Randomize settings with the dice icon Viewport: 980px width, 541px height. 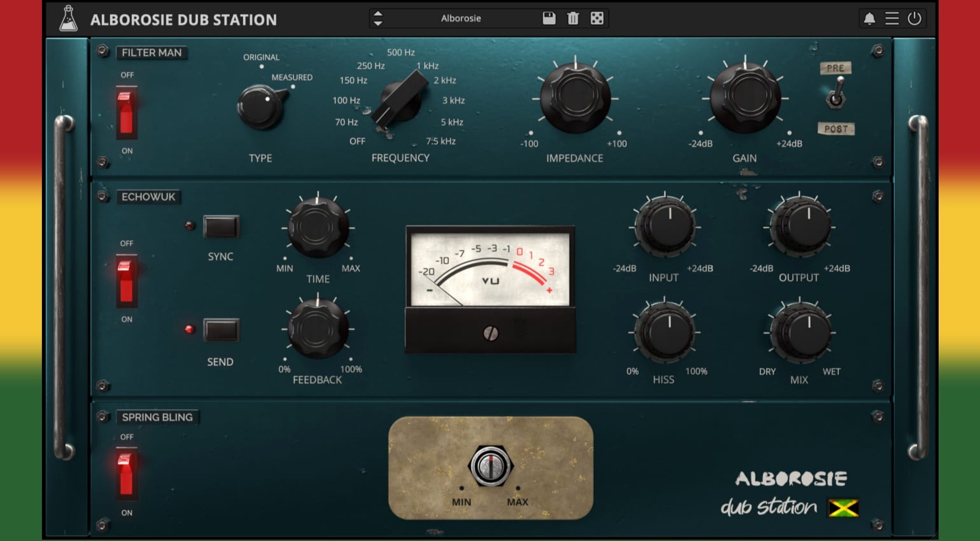[x=597, y=18]
